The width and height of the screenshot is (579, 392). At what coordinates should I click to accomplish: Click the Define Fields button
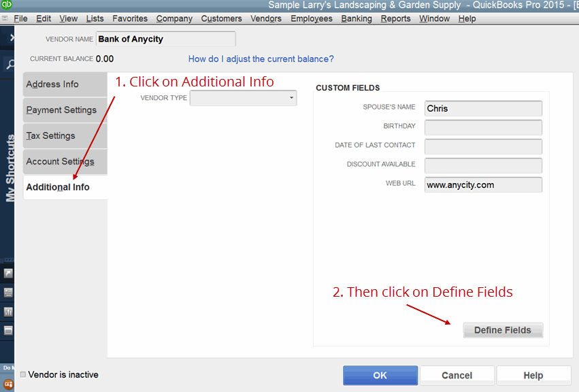(503, 330)
